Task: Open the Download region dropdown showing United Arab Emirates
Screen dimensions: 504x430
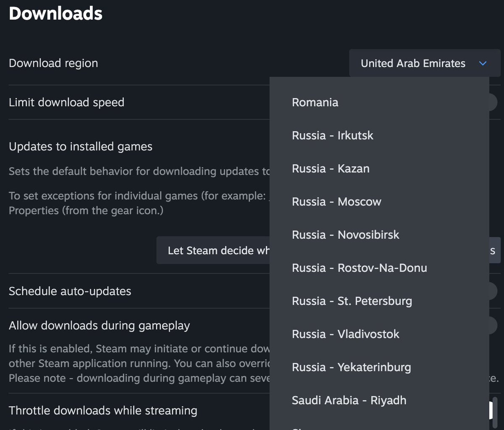Action: [x=425, y=63]
